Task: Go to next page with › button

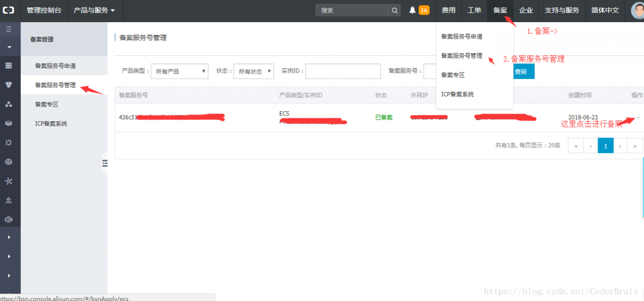Action: [620, 146]
